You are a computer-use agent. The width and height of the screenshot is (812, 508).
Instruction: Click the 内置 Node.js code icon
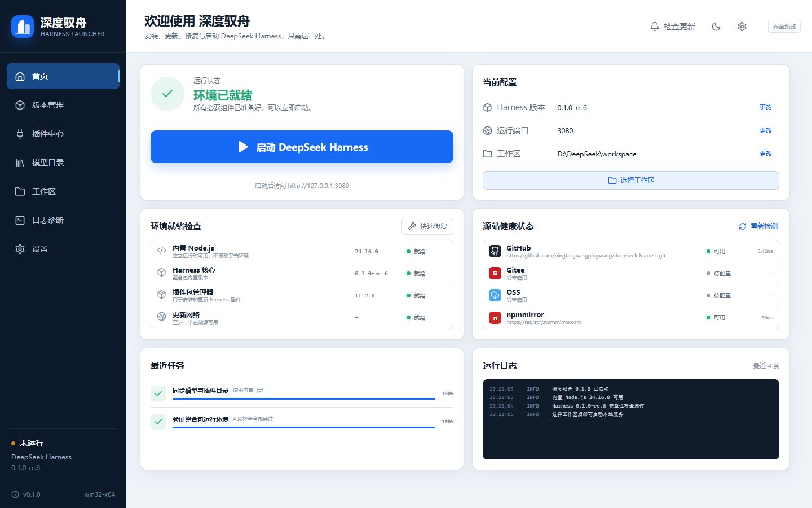click(162, 251)
